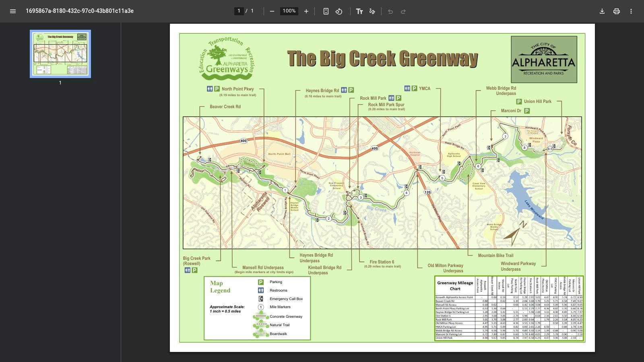Click the Map Legend heading

point(220,287)
